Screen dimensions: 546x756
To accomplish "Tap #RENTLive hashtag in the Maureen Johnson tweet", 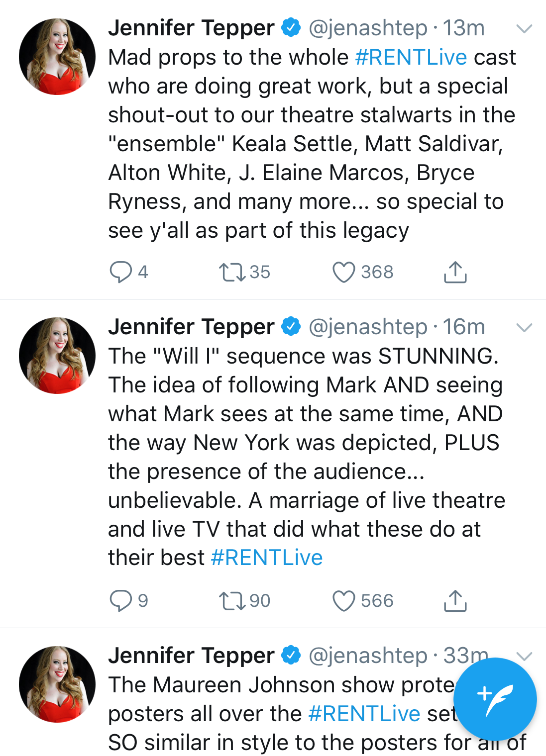I will (x=364, y=714).
